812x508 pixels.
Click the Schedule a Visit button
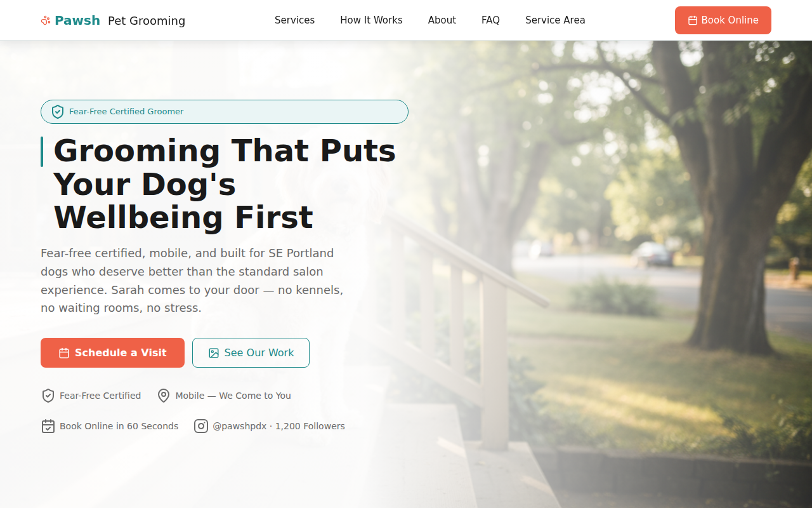(x=112, y=352)
